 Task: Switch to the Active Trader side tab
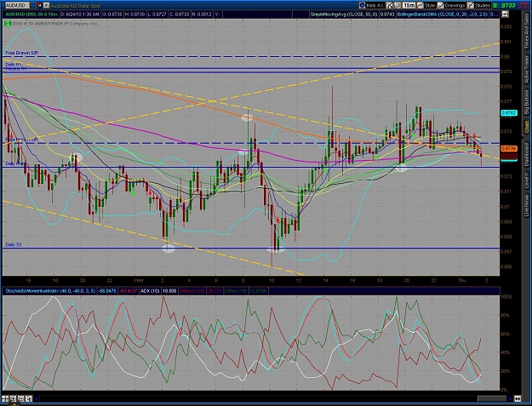click(527, 70)
